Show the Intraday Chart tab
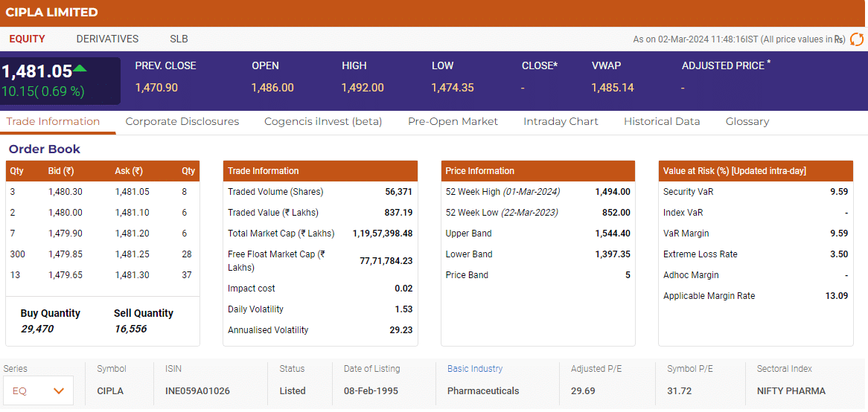The image size is (868, 412). 561,121
